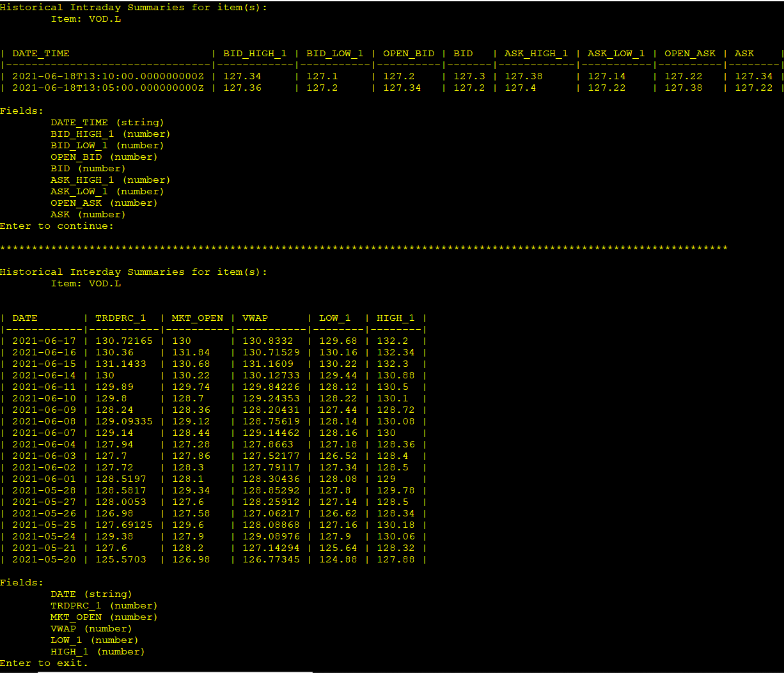The height and width of the screenshot is (673, 784).
Task: Select the VWAP value 128.75619
Action: (270, 422)
